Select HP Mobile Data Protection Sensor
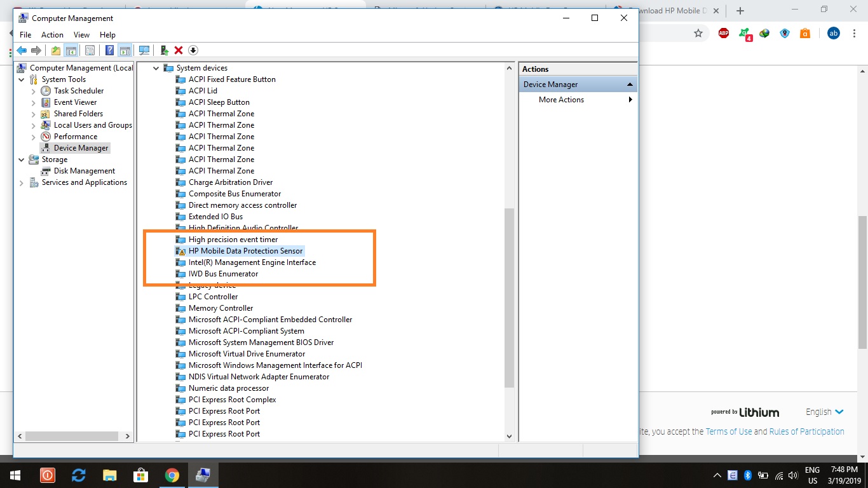Viewport: 868px width, 488px height. click(245, 250)
